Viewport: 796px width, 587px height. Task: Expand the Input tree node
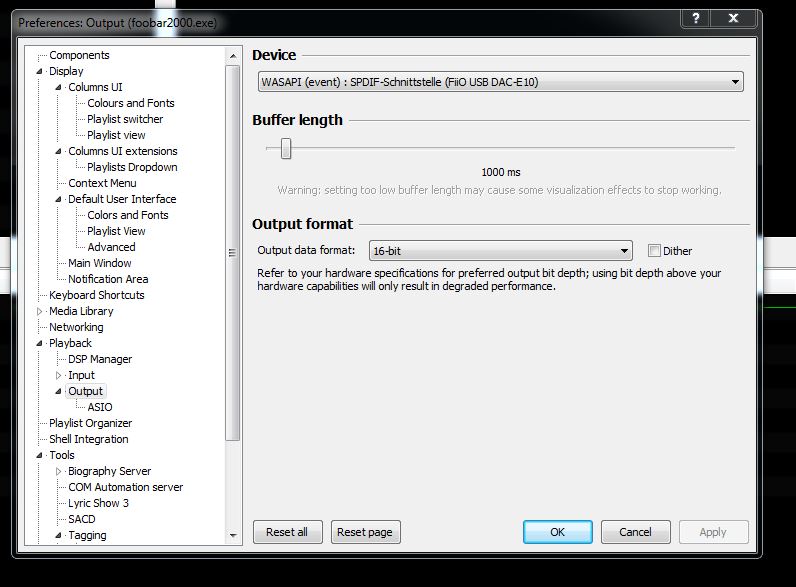click(x=59, y=375)
